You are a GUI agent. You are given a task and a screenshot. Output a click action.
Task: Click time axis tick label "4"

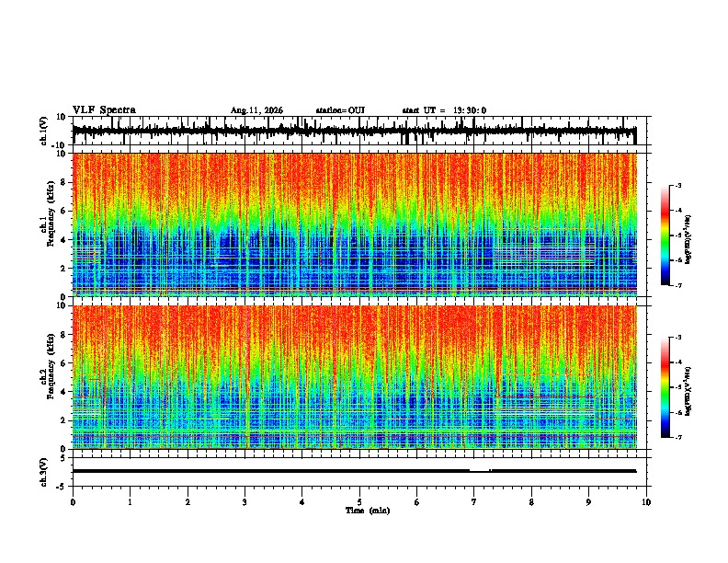point(302,502)
